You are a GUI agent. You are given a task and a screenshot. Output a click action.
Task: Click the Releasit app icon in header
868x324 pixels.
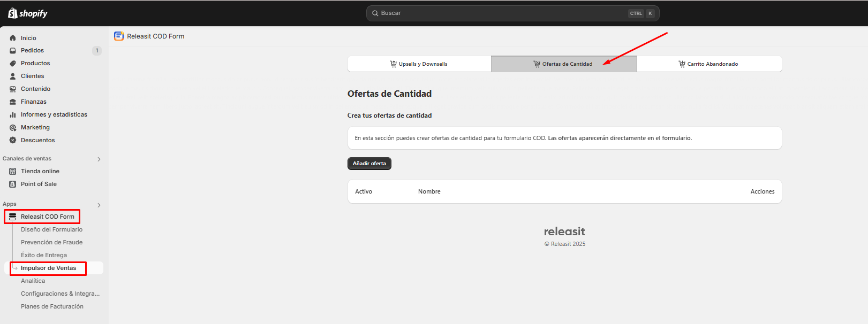tap(119, 36)
